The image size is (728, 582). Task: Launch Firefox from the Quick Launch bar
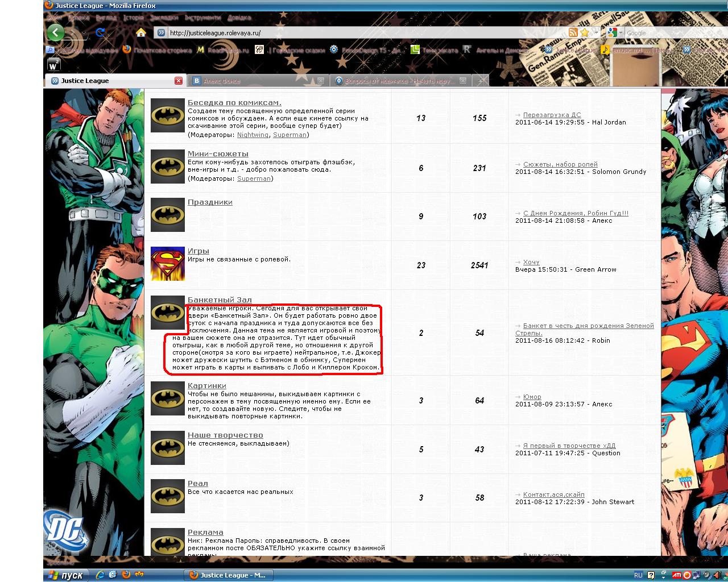point(126,575)
